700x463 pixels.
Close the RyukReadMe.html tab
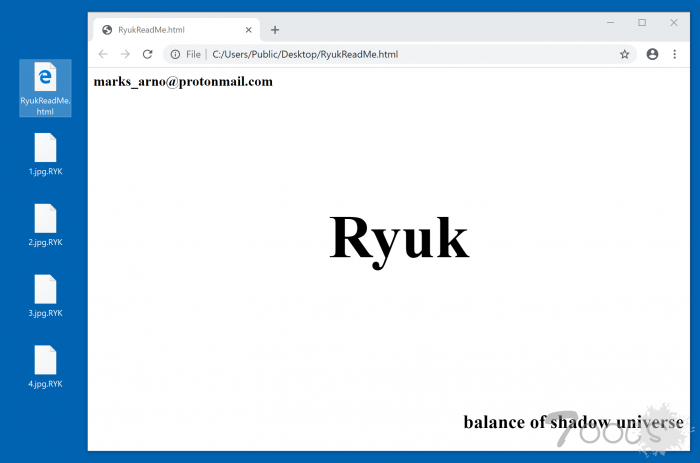[x=249, y=30]
